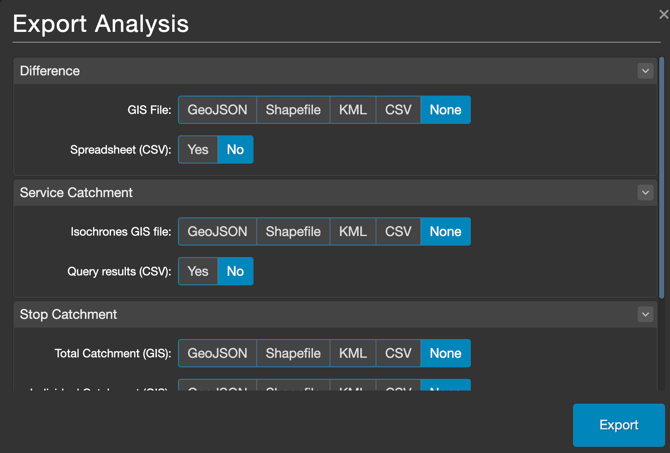Viewport: 670px width, 453px height.
Task: Choose Shapefile for Isochrones GIS file
Action: tap(293, 232)
